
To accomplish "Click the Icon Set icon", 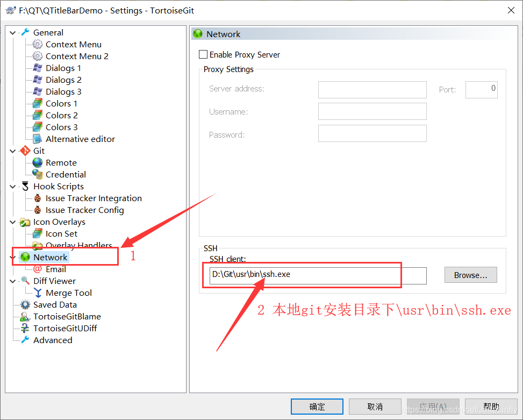I will (38, 233).
